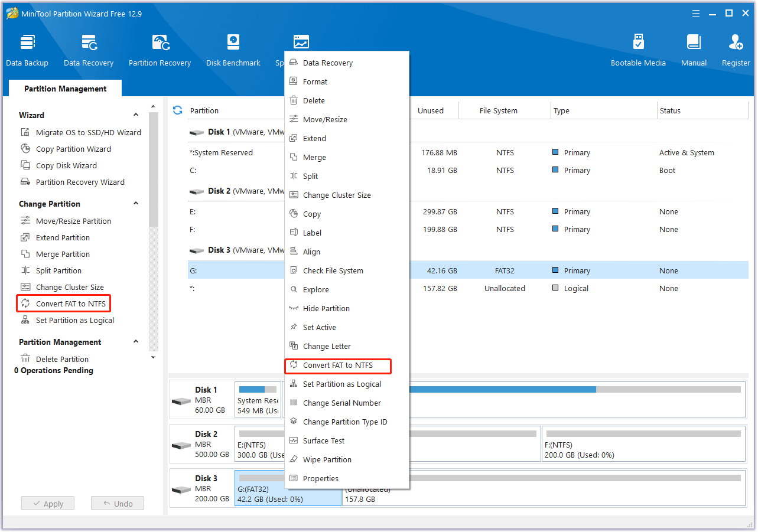Click the Change Cluster Size sidebar icon
The width and height of the screenshot is (758, 532).
[25, 287]
